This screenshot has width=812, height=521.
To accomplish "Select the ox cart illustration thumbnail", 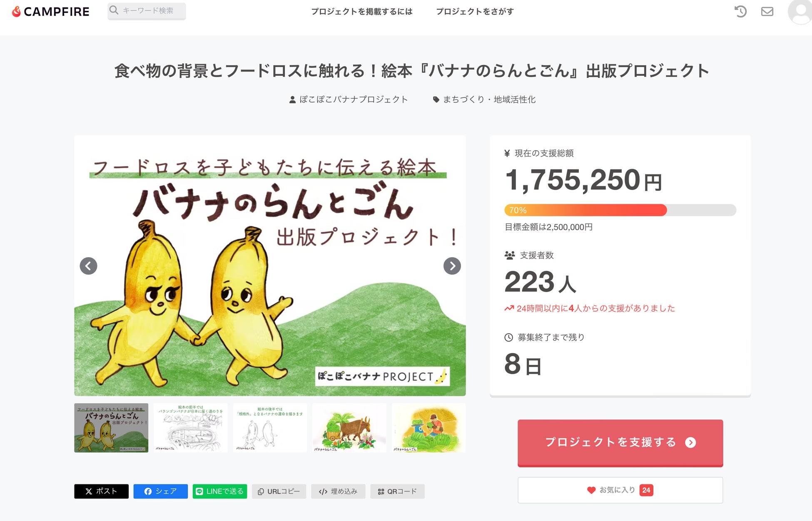I will tap(349, 428).
